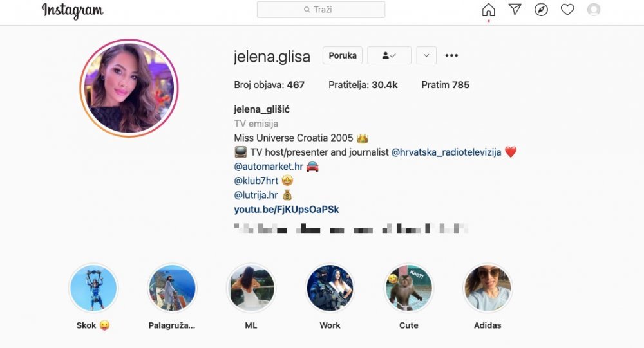
Task: Open the three-dots options menu
Action: pyautogui.click(x=451, y=55)
